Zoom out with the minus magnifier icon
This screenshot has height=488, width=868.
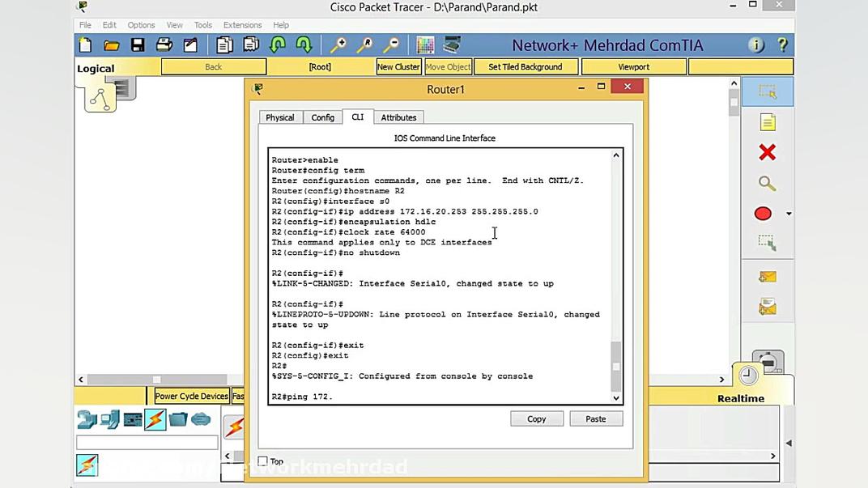(x=391, y=45)
